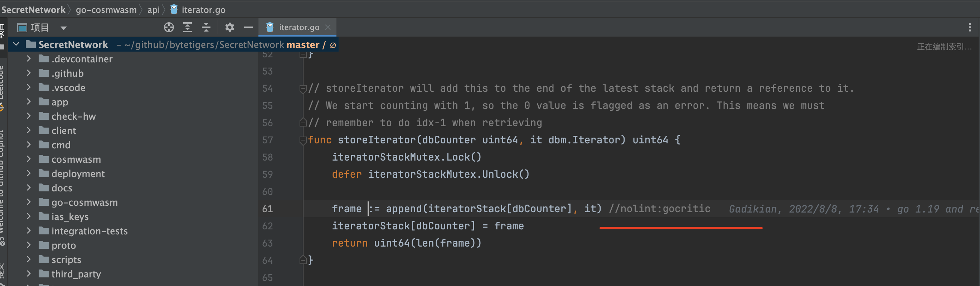
Task: Toggle fold on storeIterator comment block
Action: 303,89
